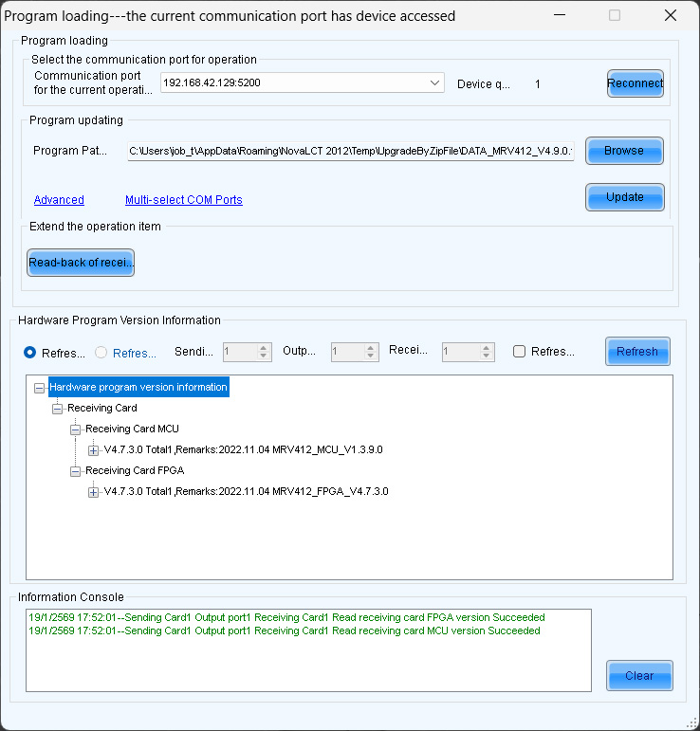700x731 pixels.
Task: Open Multi-select COM Ports link
Action: coord(183,200)
